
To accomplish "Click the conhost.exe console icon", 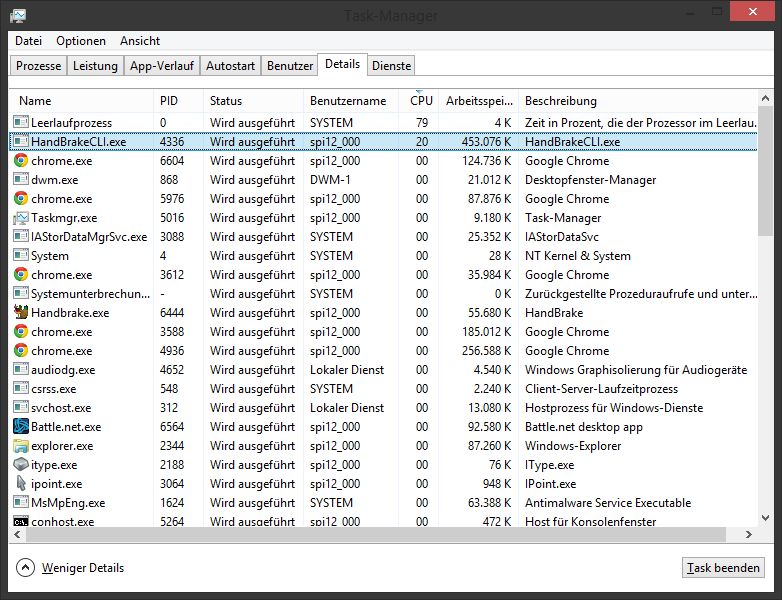I will point(21,522).
